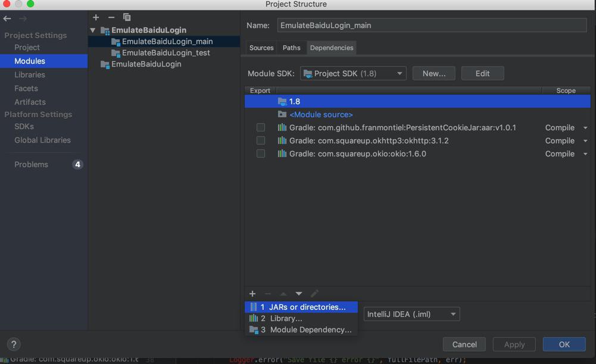Remove selected module with minus icon
This screenshot has width=596, height=364.
pyautogui.click(x=111, y=17)
